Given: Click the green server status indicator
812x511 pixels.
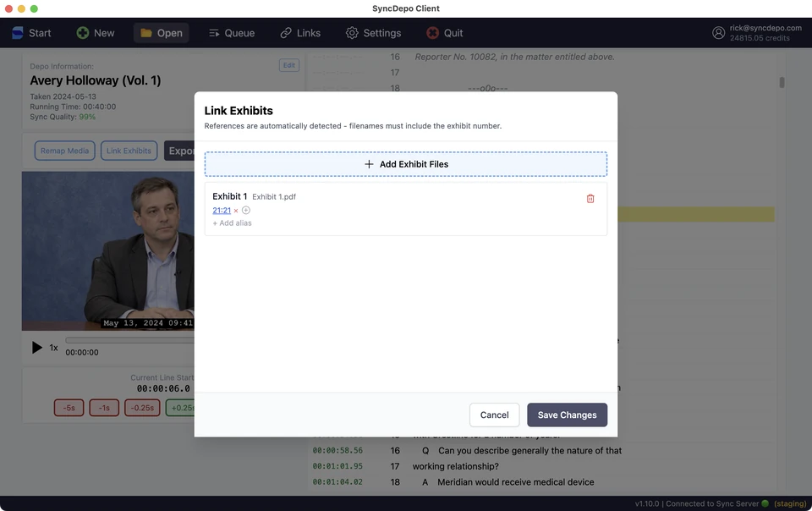Looking at the screenshot, I should (765, 503).
